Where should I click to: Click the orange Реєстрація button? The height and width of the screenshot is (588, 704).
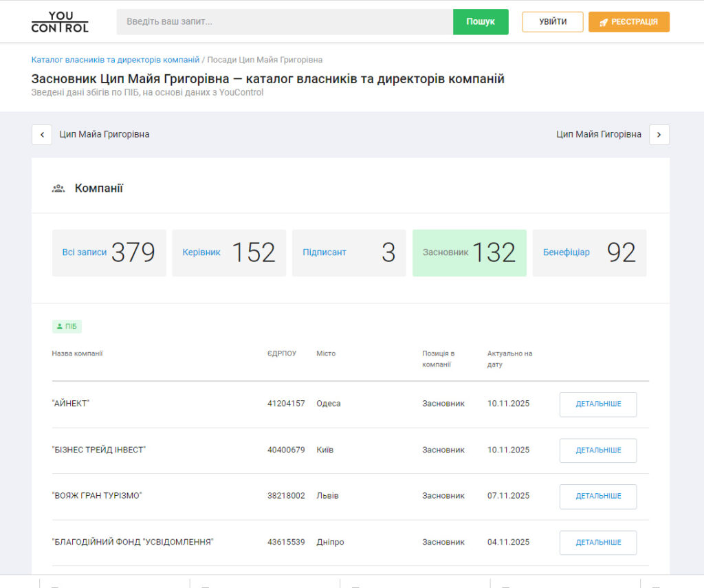628,22
